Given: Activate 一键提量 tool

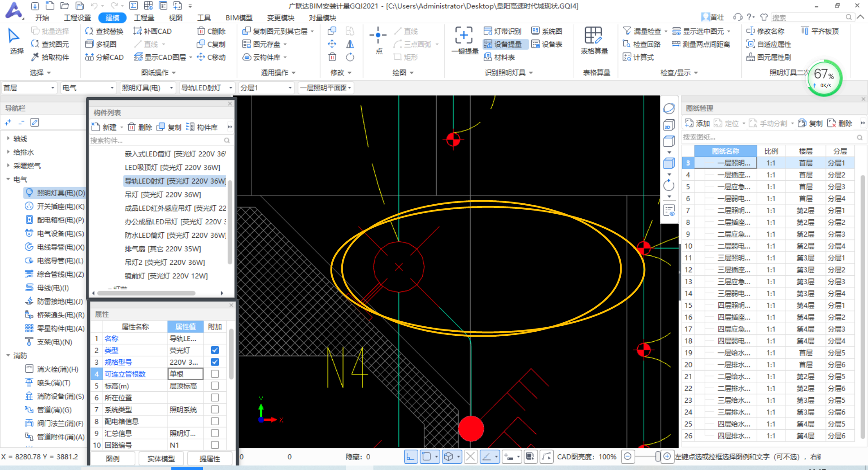Looking at the screenshot, I should (x=465, y=41).
